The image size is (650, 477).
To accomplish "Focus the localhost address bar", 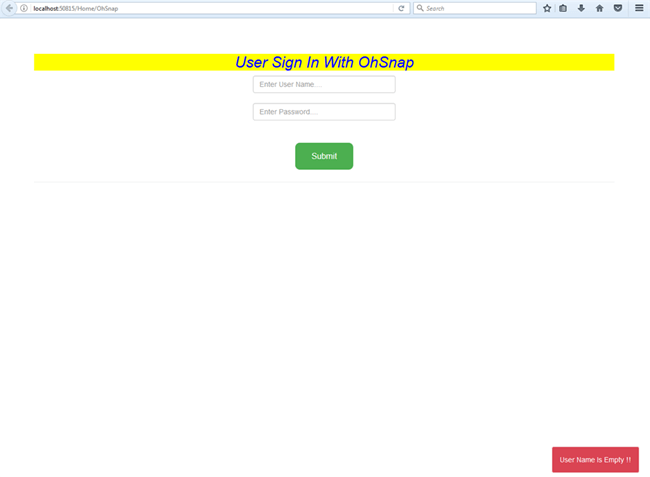I will 211,8.
